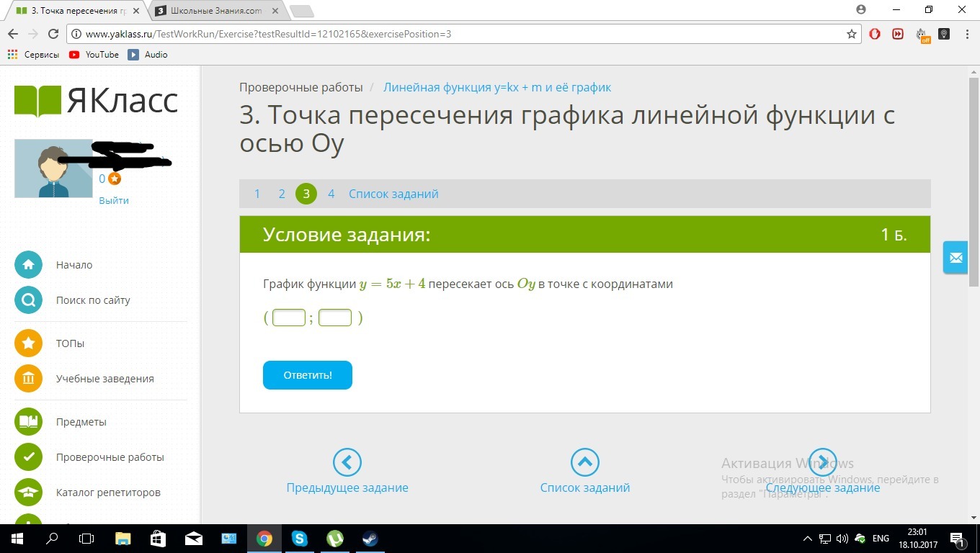Open Skype from the taskbar

[x=300, y=539]
